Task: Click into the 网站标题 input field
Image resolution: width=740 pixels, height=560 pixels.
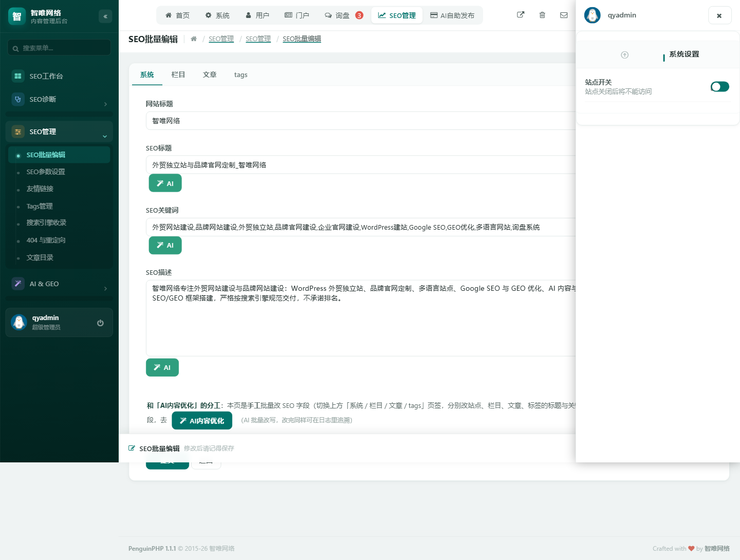Action: coord(361,121)
